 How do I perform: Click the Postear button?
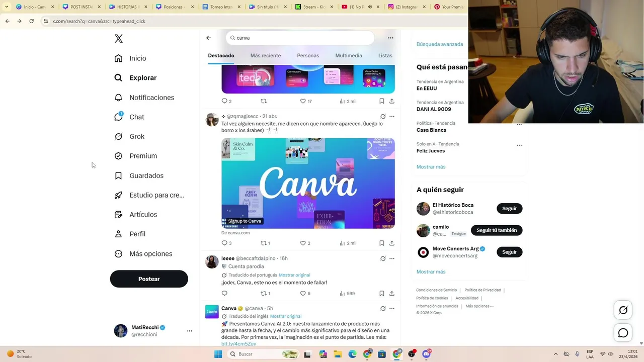(149, 279)
